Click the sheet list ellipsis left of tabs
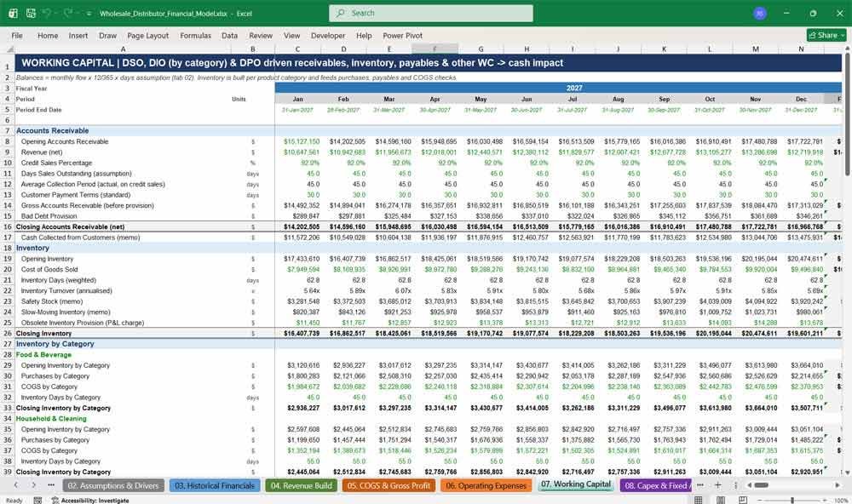The image size is (852, 504). coord(51,485)
